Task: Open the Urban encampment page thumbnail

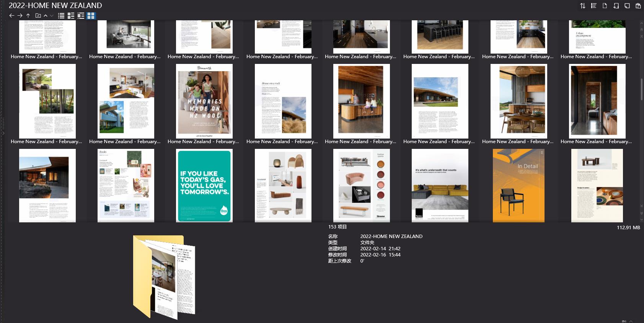Action: pos(597,37)
